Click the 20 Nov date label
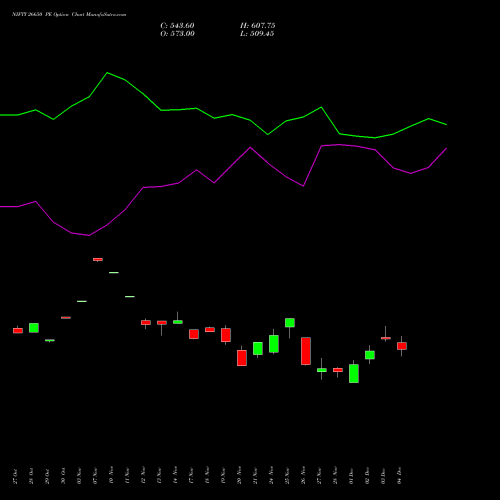This screenshot has height=500, width=500. pyautogui.click(x=239, y=475)
